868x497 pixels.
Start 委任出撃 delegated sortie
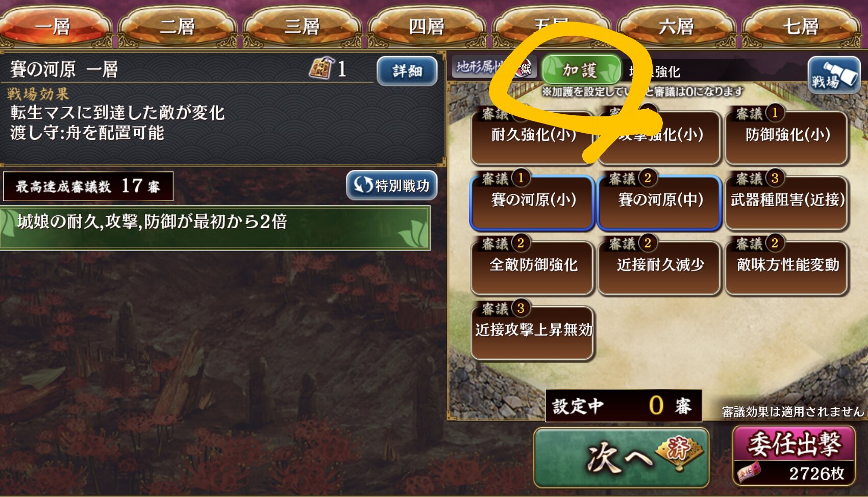pos(793,455)
